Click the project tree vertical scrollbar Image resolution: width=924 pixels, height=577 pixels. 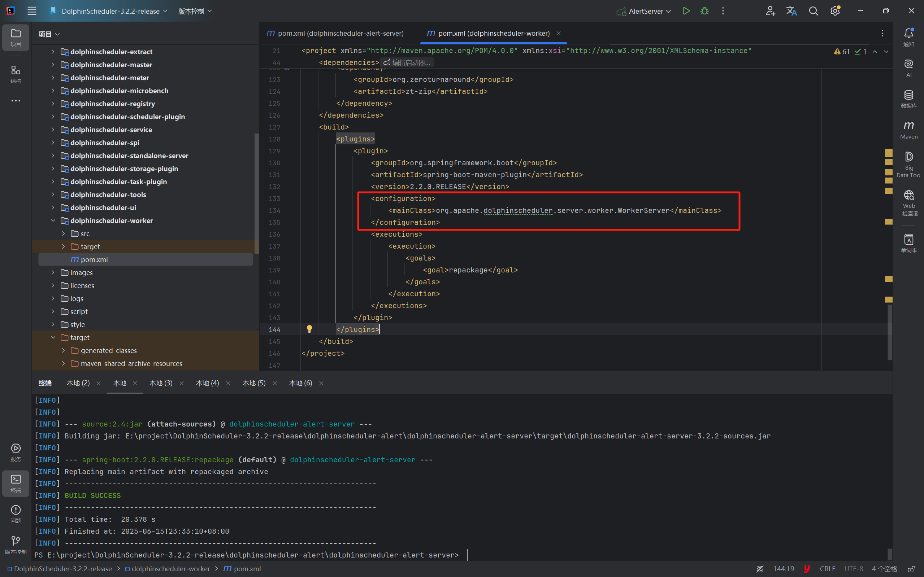tap(257, 193)
